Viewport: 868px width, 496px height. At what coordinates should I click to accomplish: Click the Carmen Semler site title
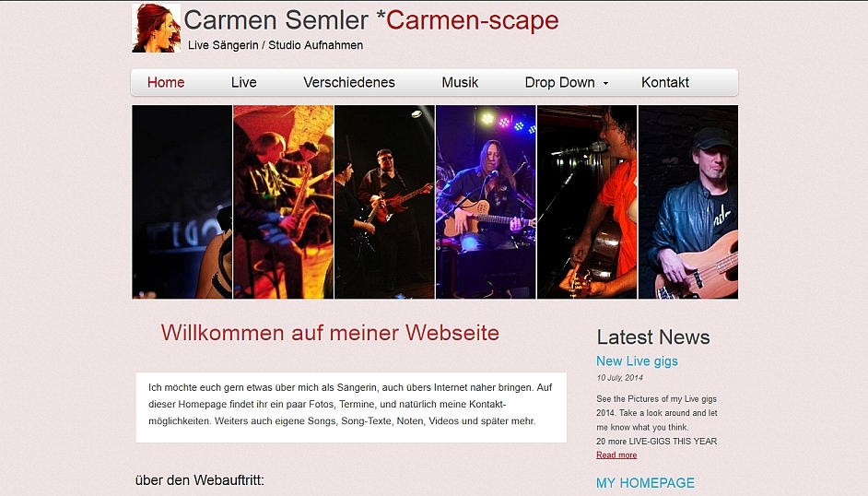[276, 20]
